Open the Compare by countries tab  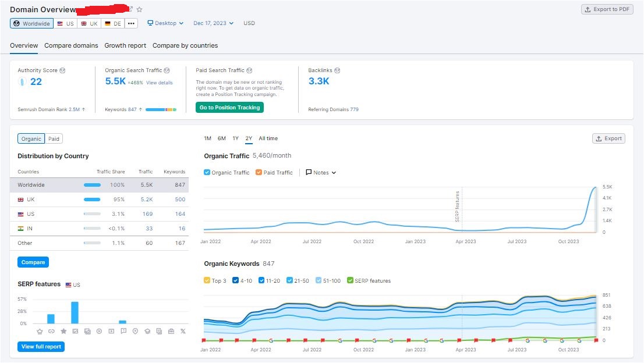(x=184, y=45)
